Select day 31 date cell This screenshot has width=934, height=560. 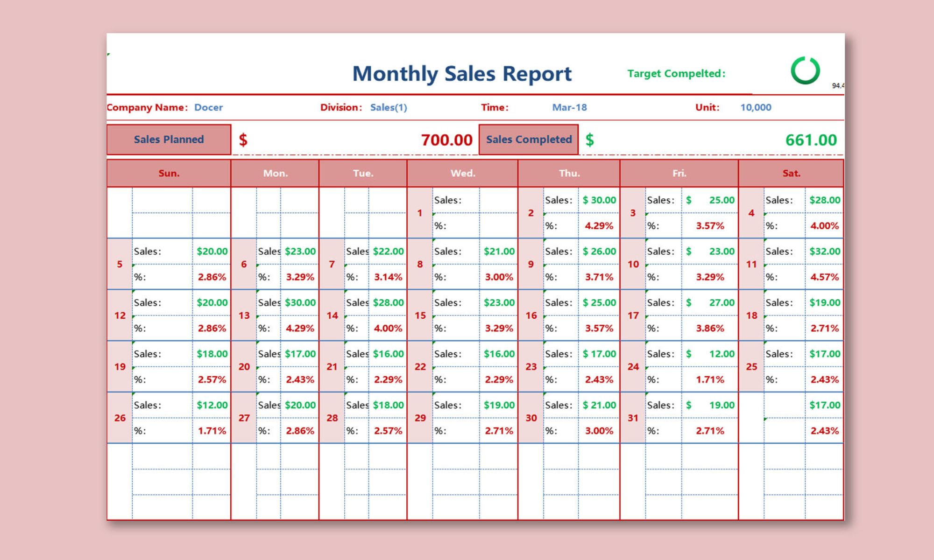coord(633,418)
